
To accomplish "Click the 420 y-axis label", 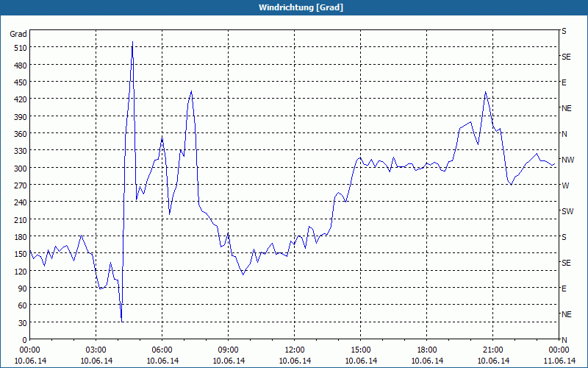I will (x=21, y=100).
